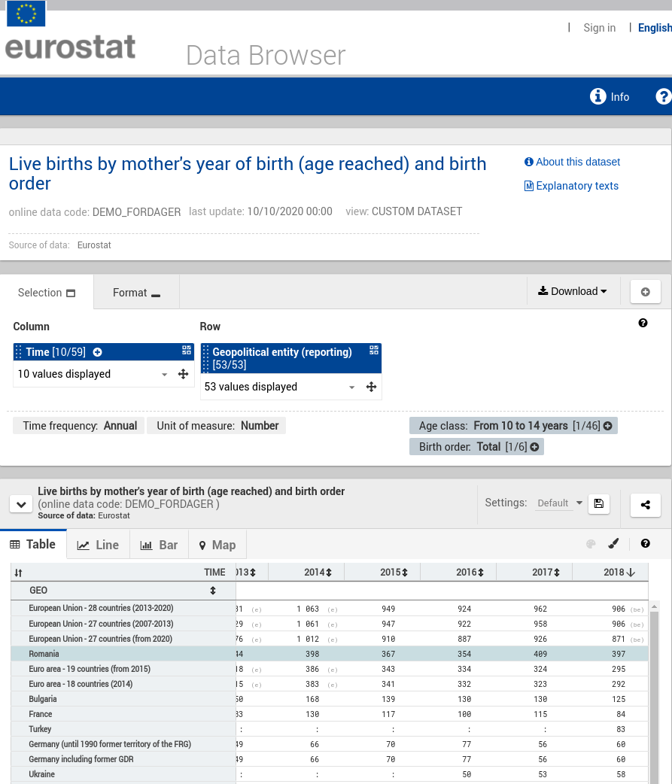Switch to the Line chart tab
The image size is (672, 784).
(x=98, y=545)
